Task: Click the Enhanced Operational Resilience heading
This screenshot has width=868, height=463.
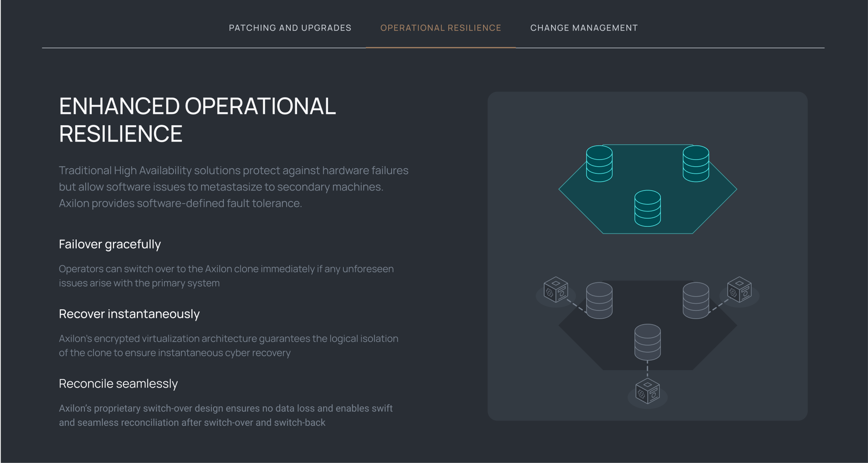Action: tap(198, 120)
